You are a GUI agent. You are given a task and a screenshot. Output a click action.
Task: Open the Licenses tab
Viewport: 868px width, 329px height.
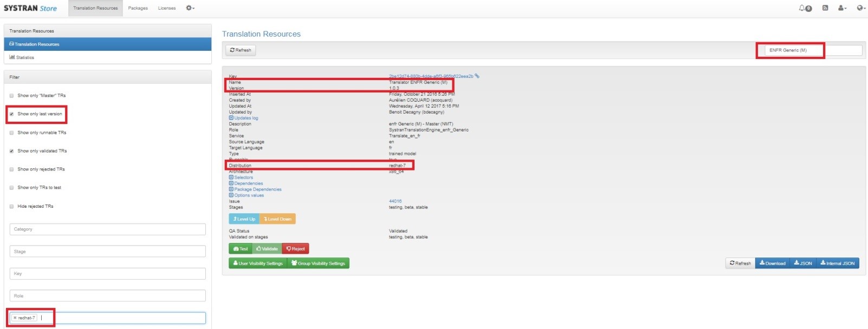tap(167, 8)
